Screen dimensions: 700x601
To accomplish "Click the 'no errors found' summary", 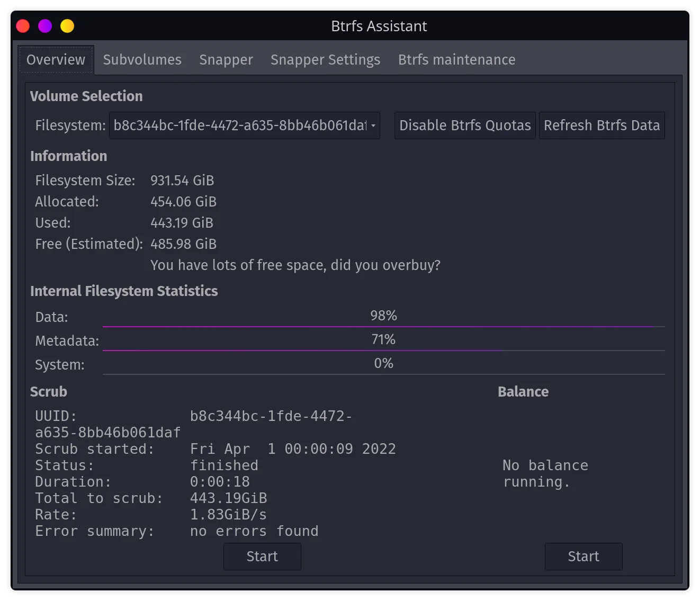I will click(x=254, y=531).
